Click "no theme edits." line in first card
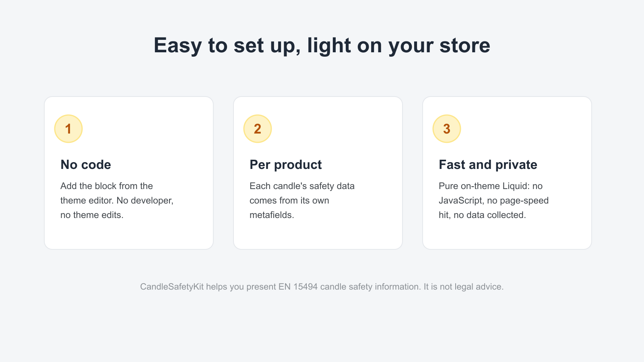The width and height of the screenshot is (644, 362). [92, 215]
